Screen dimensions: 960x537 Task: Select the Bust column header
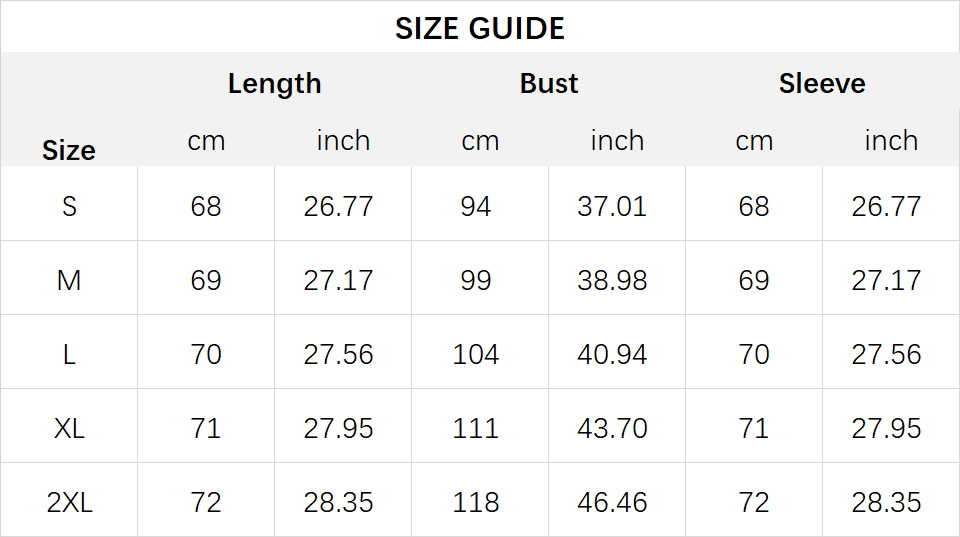[549, 83]
